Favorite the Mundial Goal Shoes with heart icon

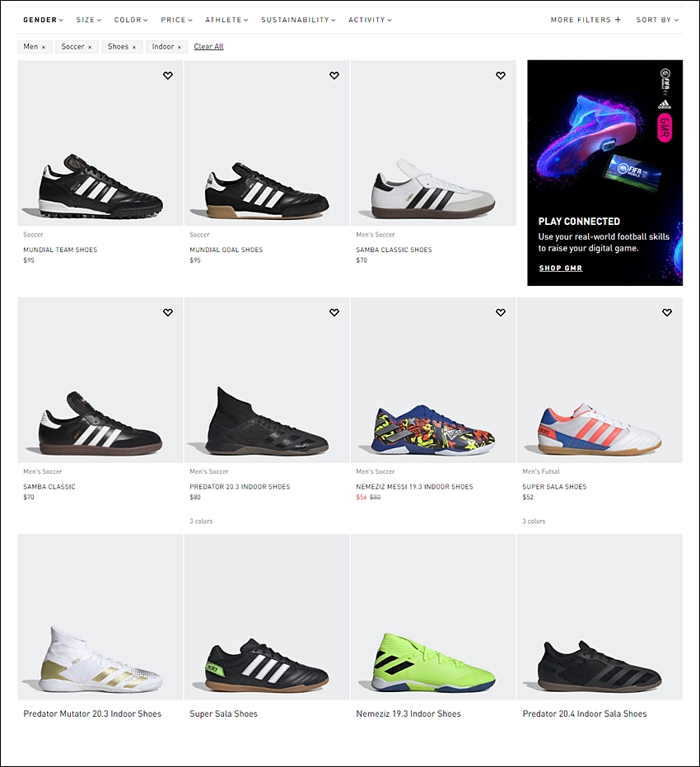coord(334,75)
